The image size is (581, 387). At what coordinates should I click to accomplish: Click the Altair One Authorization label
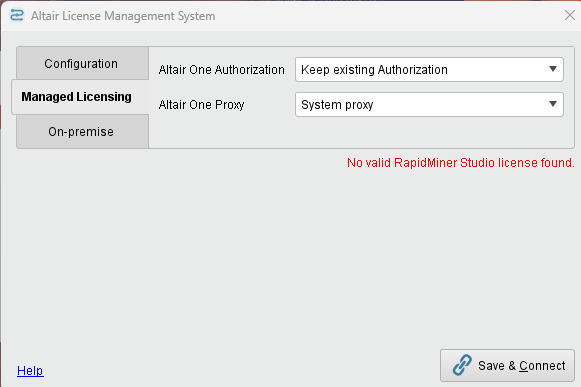(222, 70)
